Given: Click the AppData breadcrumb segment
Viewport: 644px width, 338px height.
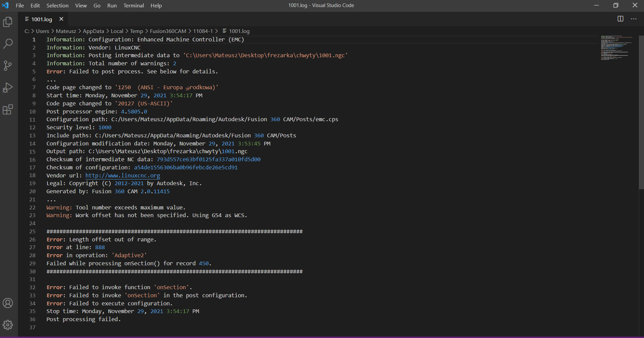Looking at the screenshot, I should [93, 31].
